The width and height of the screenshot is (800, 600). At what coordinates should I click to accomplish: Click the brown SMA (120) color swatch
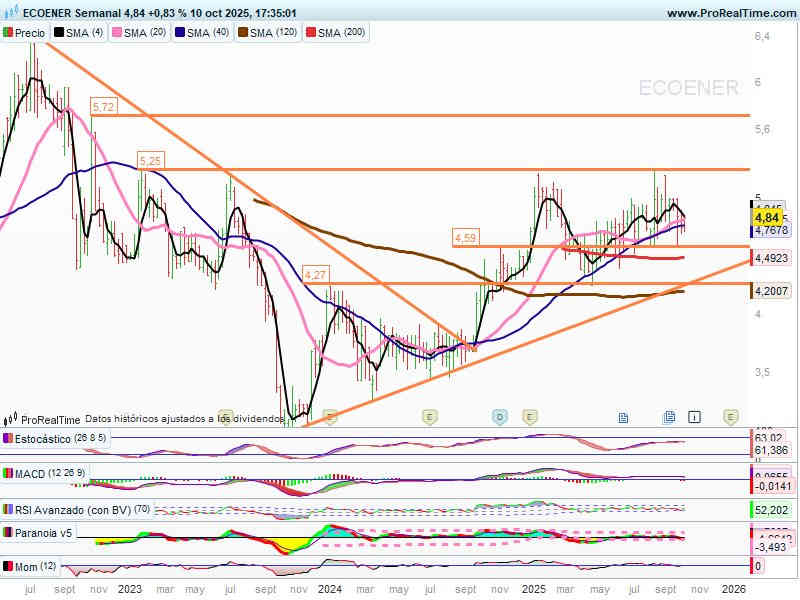[x=241, y=33]
